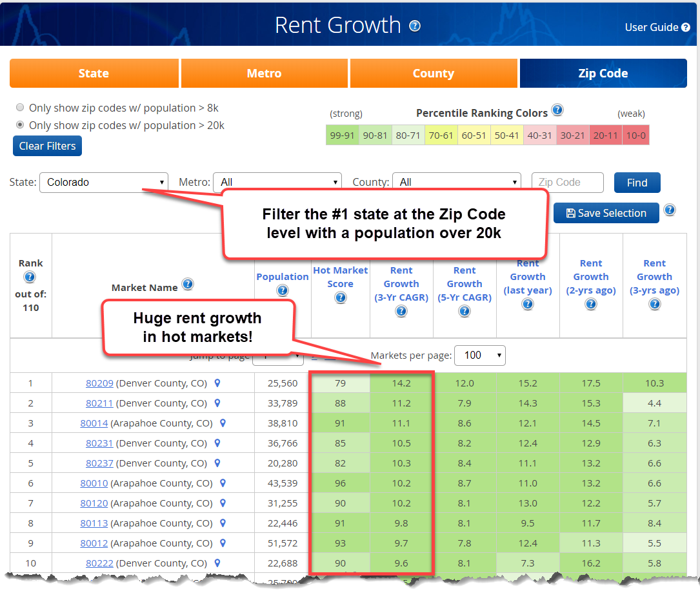This screenshot has width=700, height=591.
Task: Click the help icon beside Rent Growth title
Action: [415, 26]
